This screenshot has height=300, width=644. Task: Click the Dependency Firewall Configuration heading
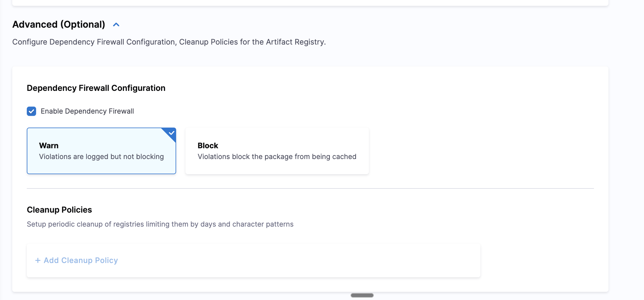pos(96,88)
